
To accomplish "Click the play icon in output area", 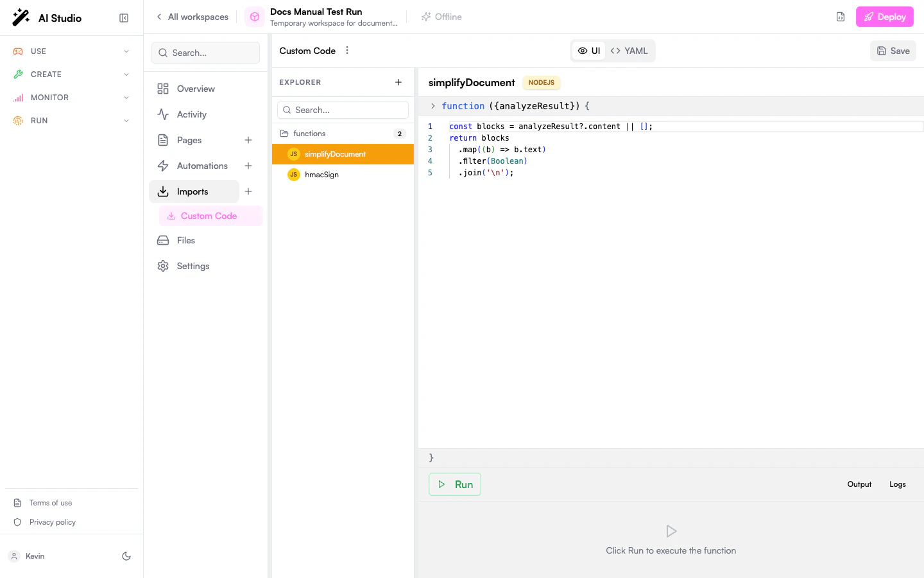I will (671, 531).
